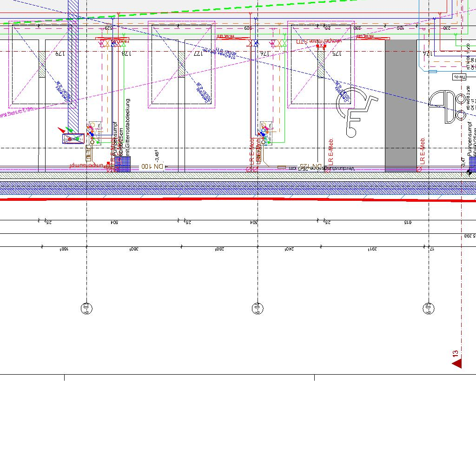Click the 'mit Gitterrostabdeckung' vertical text
Screen dimensions: 476x476
coord(128,126)
